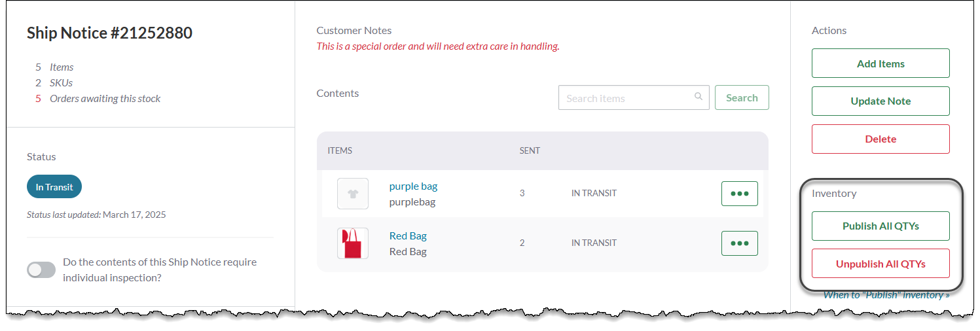Click the IN TRANSIT status in Red Bag row
Screen dimensions: 980x331
click(x=594, y=243)
